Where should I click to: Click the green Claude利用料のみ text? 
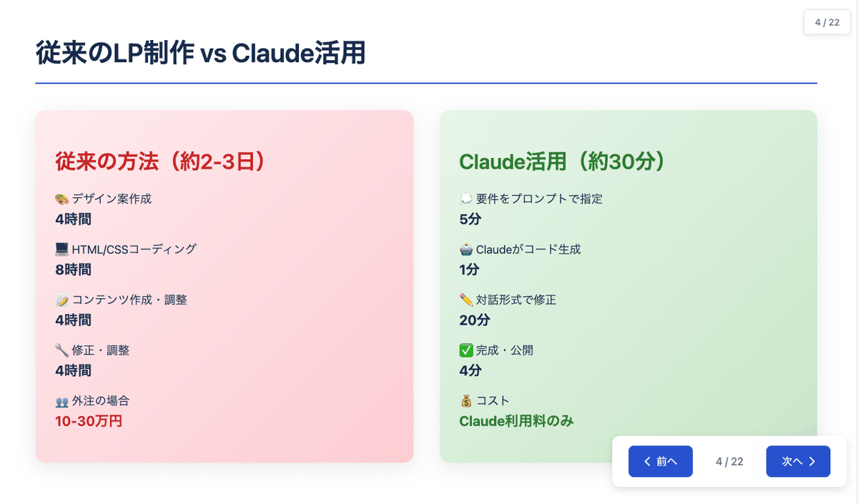point(516,421)
